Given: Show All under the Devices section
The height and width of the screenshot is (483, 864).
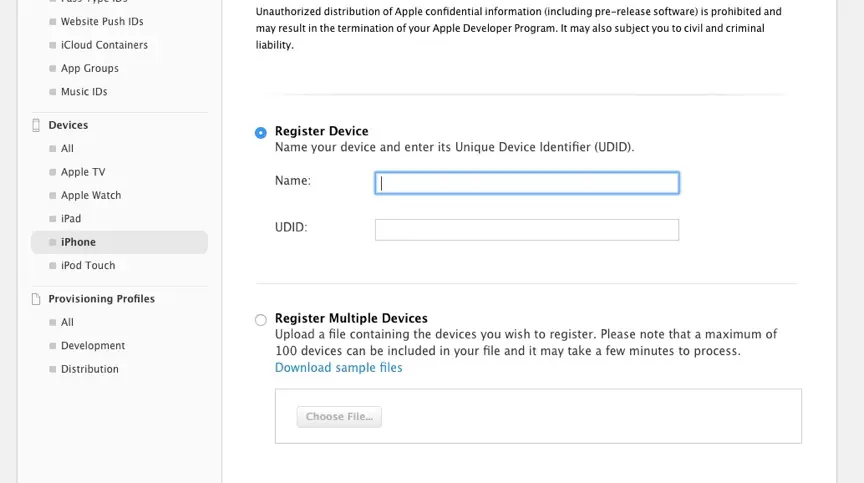Looking at the screenshot, I should [67, 149].
